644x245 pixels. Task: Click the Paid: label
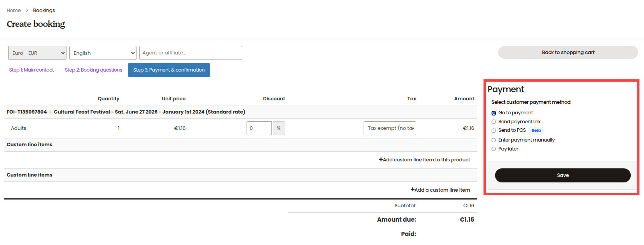[408, 234]
